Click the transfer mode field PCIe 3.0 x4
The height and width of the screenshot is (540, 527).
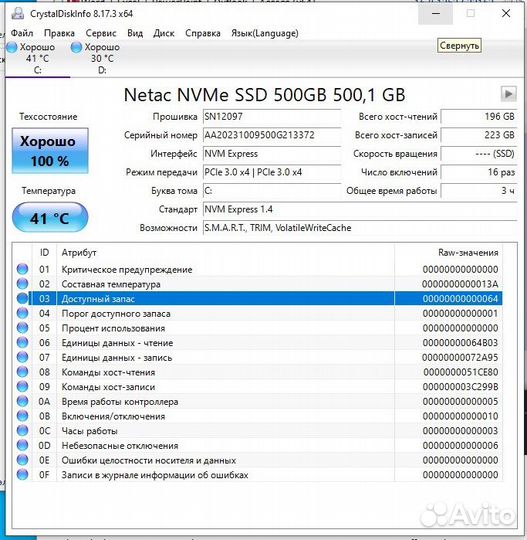click(272, 172)
